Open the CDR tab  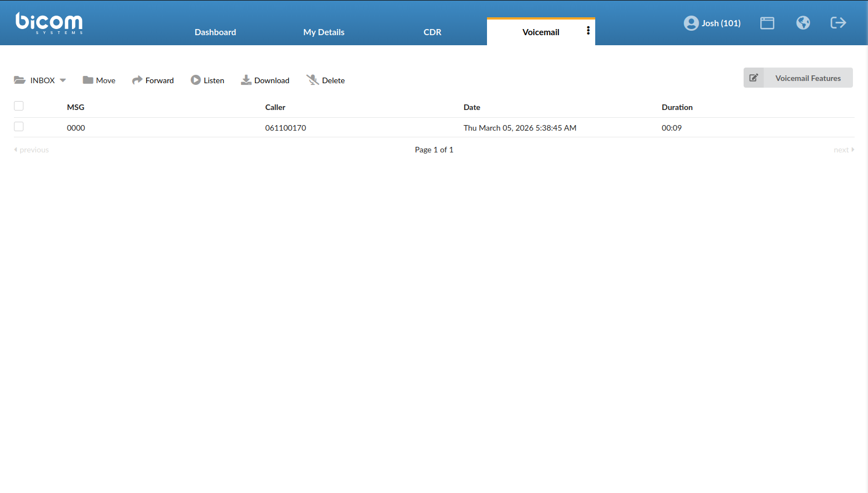pos(432,32)
